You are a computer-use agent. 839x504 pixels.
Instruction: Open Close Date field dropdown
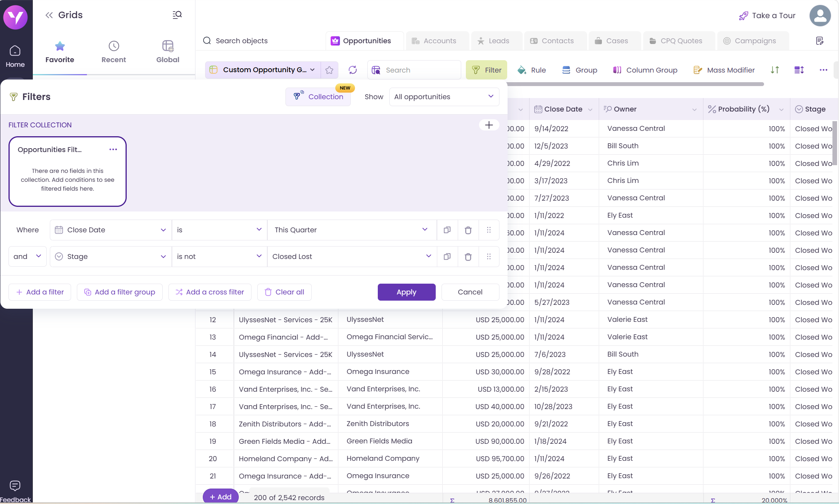111,230
